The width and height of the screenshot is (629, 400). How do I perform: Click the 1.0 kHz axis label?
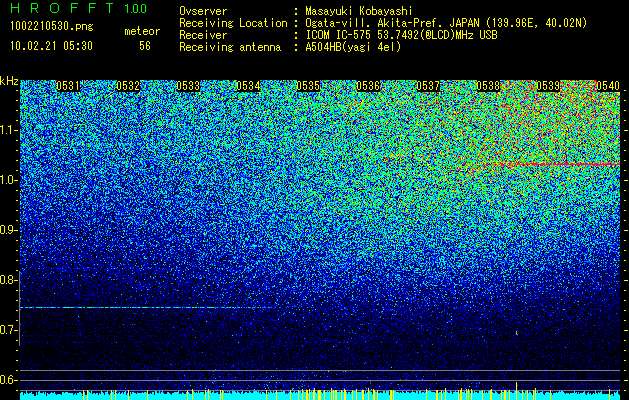click(8, 180)
